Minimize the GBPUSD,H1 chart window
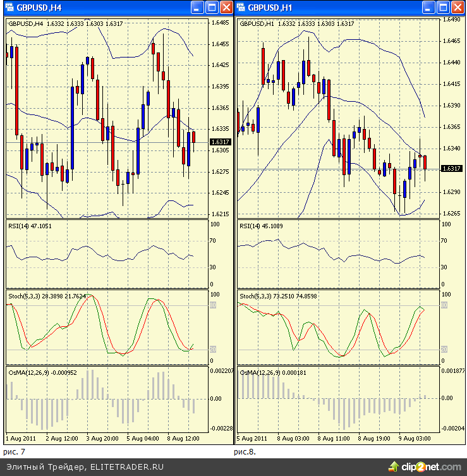Viewport: 467px width, 476px height. click(x=428, y=8)
